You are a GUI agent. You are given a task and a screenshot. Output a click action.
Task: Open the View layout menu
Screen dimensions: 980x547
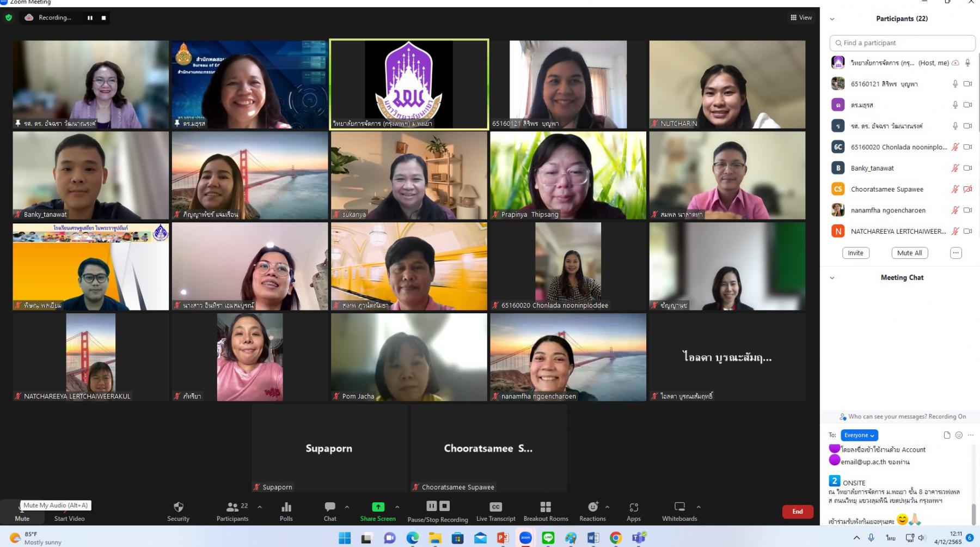point(801,17)
